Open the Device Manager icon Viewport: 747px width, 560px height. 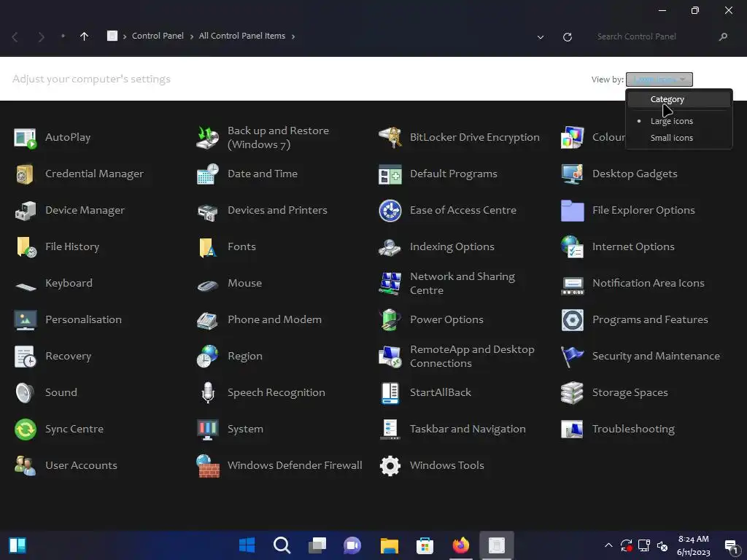click(26, 211)
